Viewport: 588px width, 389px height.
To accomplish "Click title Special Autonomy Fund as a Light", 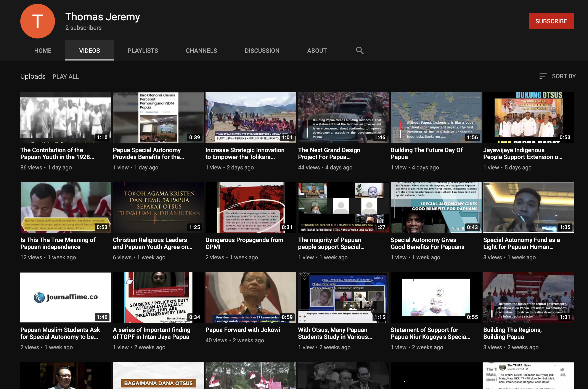I will (521, 243).
